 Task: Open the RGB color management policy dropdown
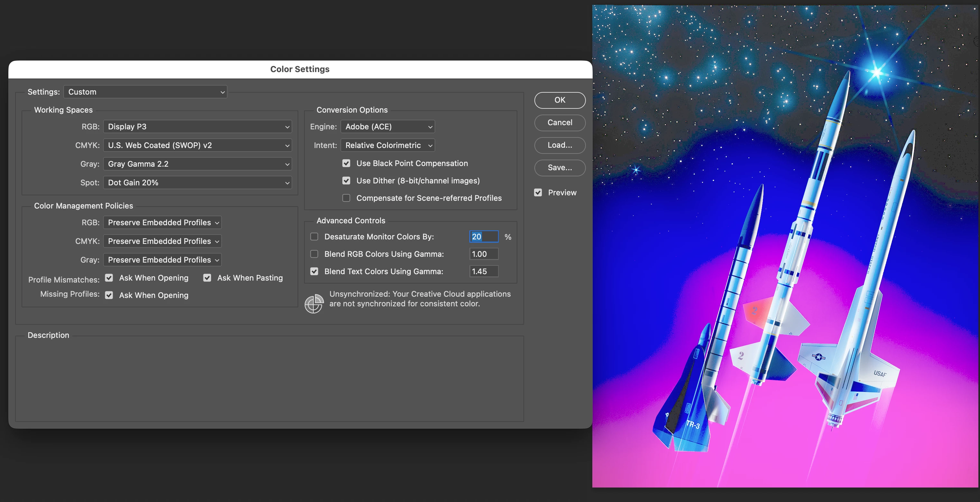point(162,223)
